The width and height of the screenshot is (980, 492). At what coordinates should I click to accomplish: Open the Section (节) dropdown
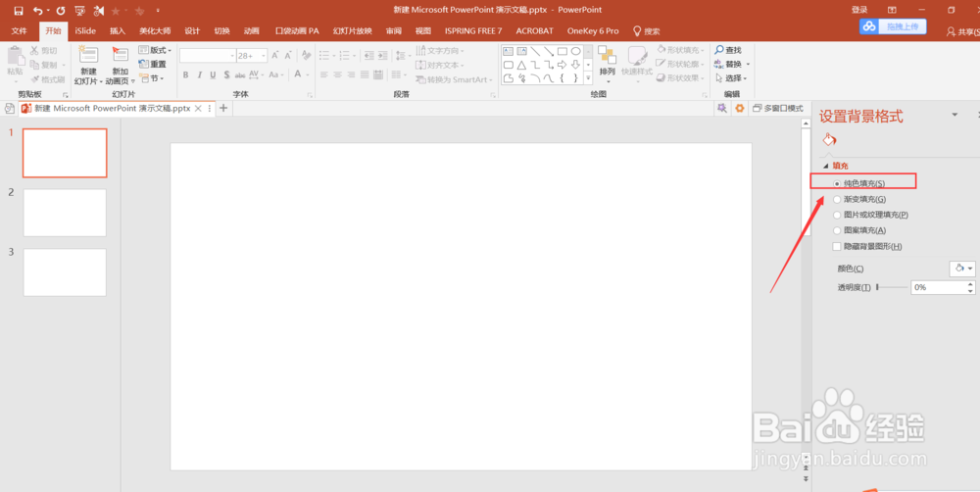tap(151, 78)
